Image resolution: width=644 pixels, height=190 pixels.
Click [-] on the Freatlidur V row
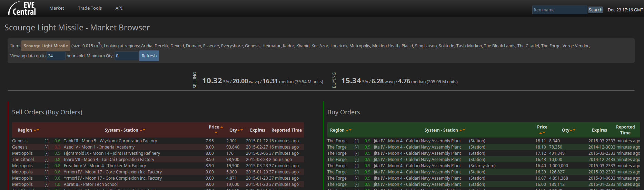click(47, 166)
